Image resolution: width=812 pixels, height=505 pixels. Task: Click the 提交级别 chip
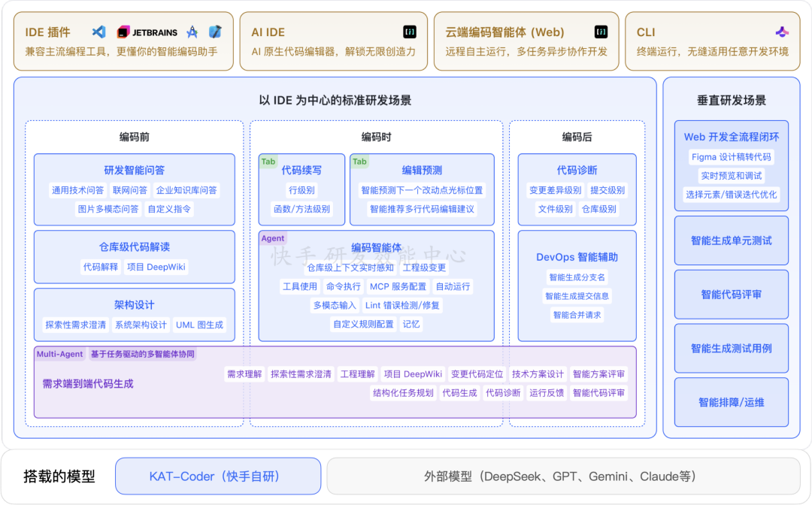point(607,190)
